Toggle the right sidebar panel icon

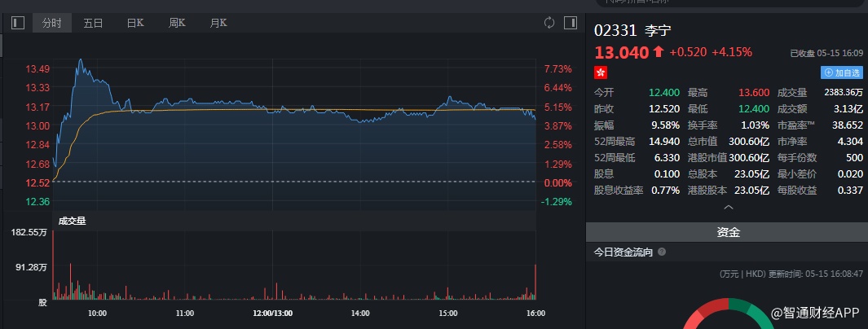[x=571, y=23]
